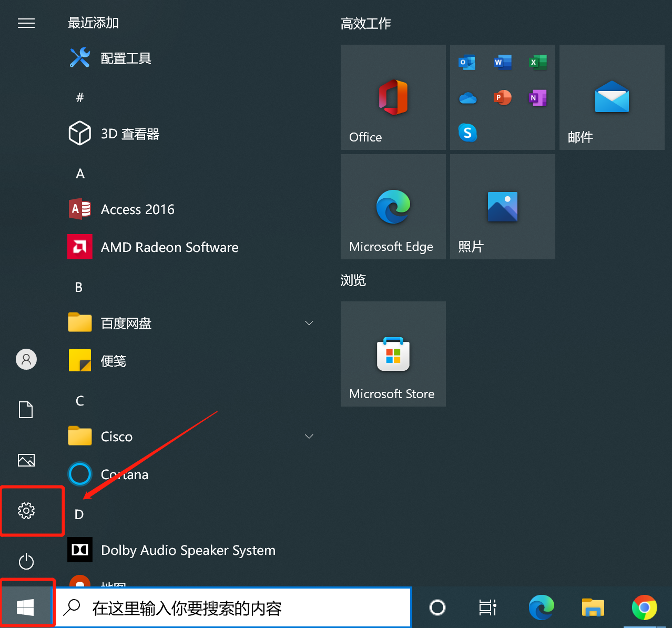The width and height of the screenshot is (672, 628).
Task: Expand the Cisco folder entry
Action: 309,436
